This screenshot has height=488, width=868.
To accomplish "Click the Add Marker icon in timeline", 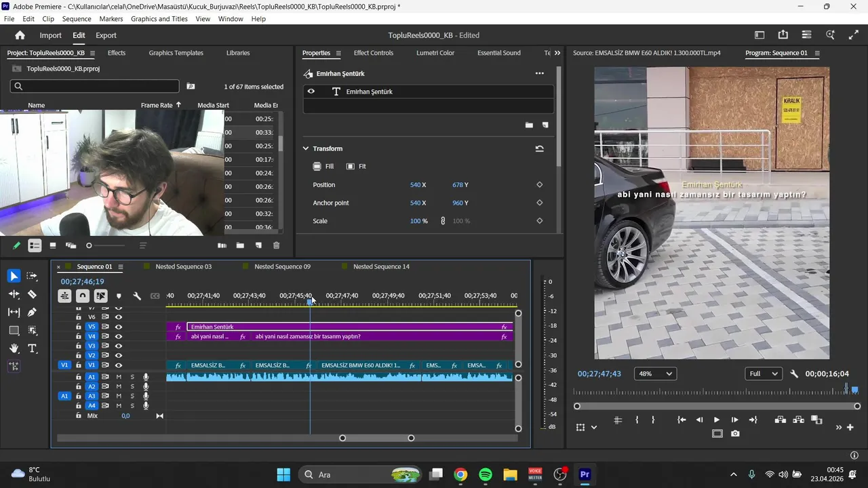I will 119,296.
